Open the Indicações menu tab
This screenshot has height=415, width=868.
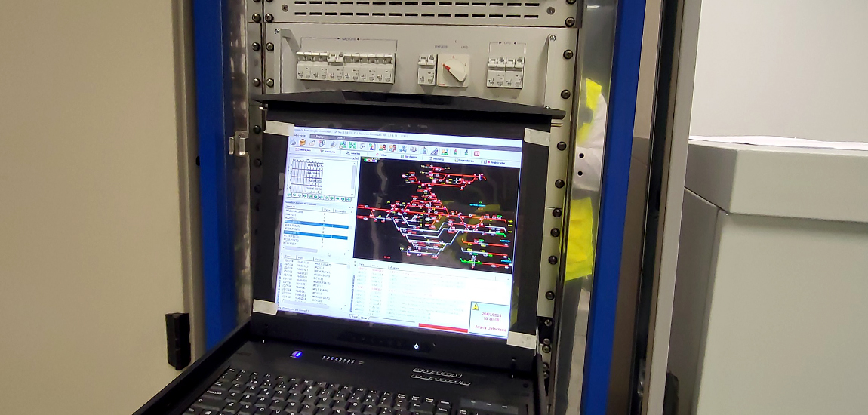301,136
